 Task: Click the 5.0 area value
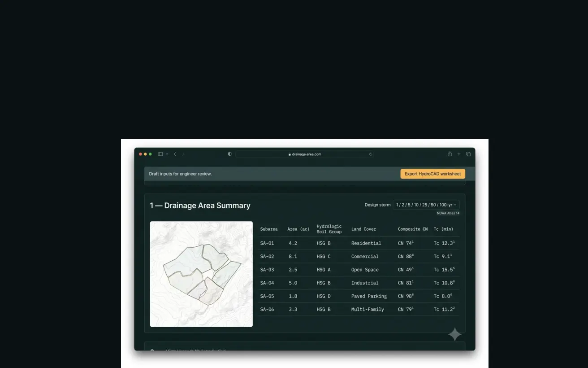pos(293,283)
